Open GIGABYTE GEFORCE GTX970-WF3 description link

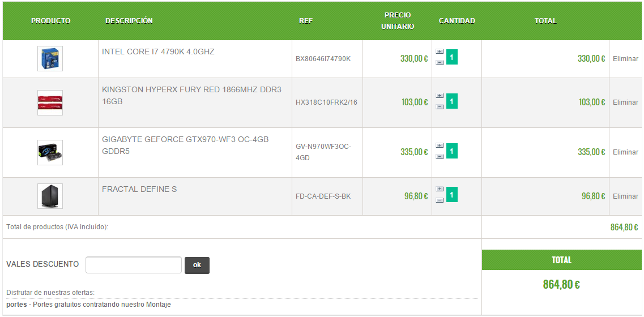click(185, 145)
